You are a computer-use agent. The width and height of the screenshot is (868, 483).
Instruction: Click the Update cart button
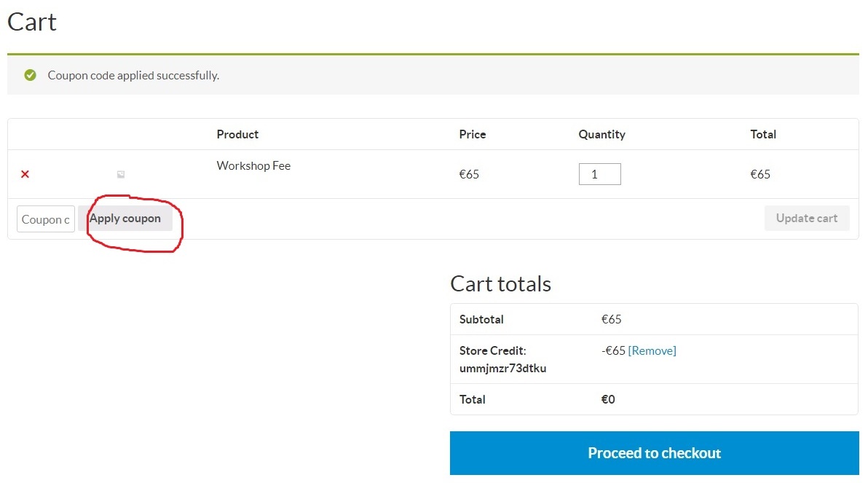click(807, 219)
